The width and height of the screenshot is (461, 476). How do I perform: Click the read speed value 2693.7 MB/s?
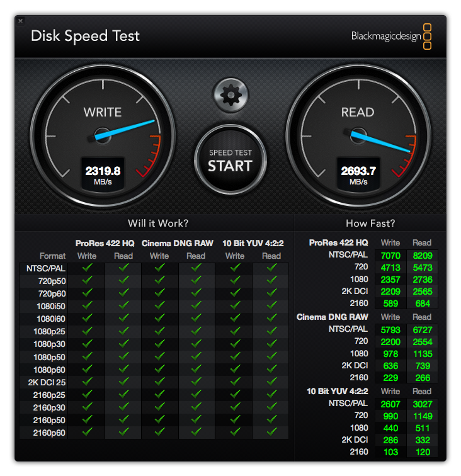[x=358, y=175]
